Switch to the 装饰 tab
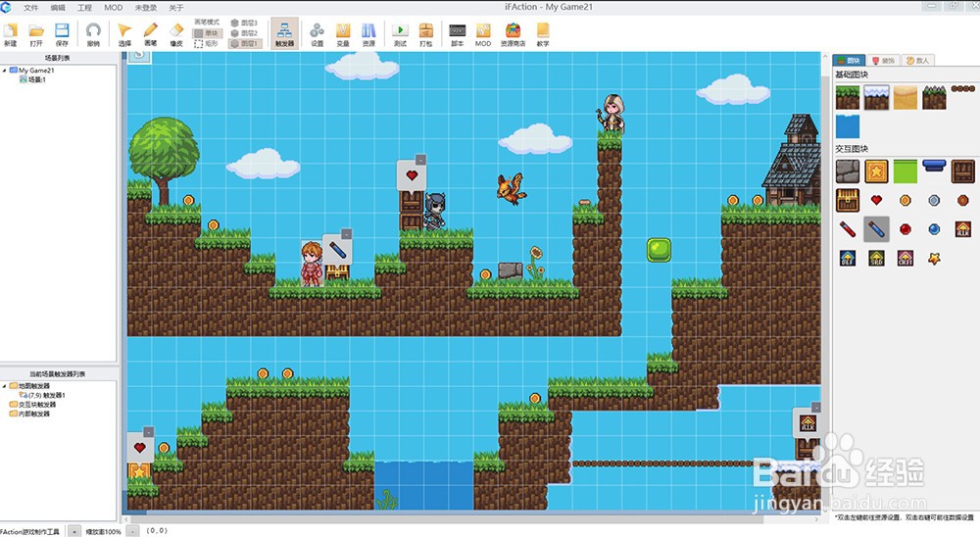The height and width of the screenshot is (537, 980). point(884,61)
